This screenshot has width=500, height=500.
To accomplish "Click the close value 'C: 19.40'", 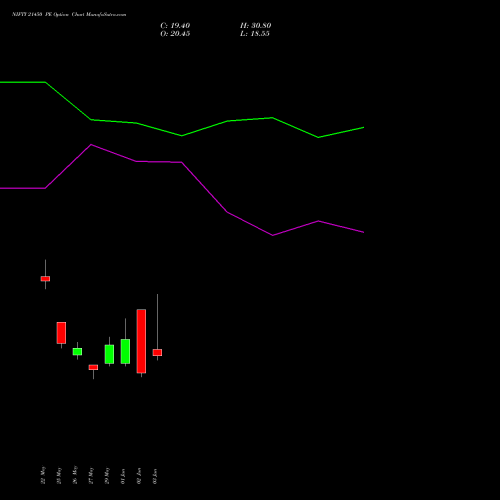I will click(x=175, y=26).
